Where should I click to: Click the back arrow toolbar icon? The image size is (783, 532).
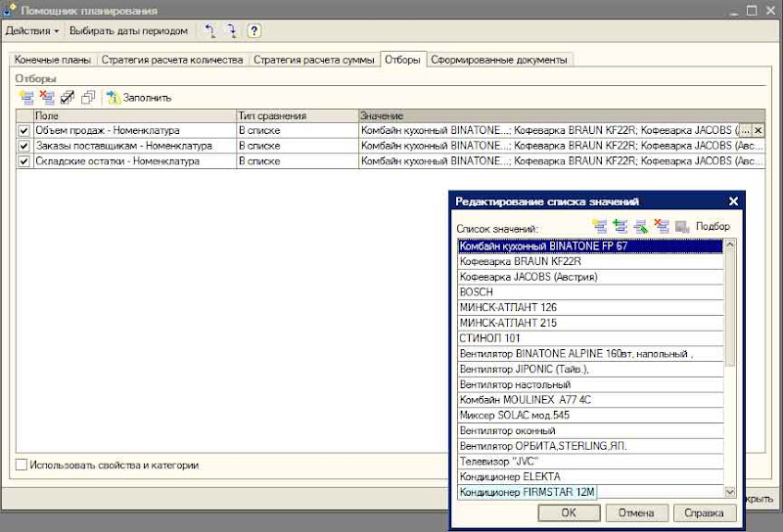point(209,31)
